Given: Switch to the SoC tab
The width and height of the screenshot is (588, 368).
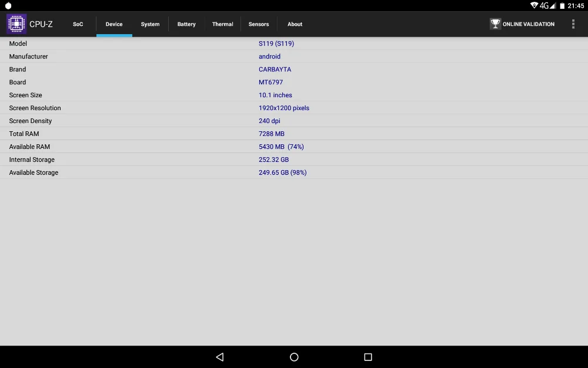Looking at the screenshot, I should pos(78,24).
